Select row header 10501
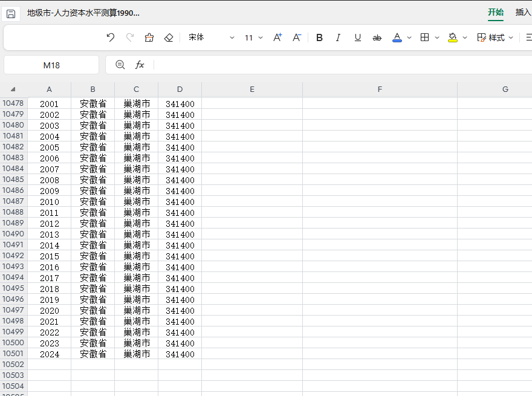Viewport: 532px width, 396px height. [x=13, y=354]
